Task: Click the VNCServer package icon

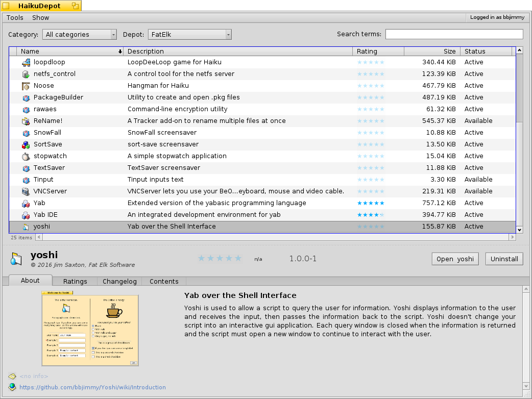Action: (26, 191)
